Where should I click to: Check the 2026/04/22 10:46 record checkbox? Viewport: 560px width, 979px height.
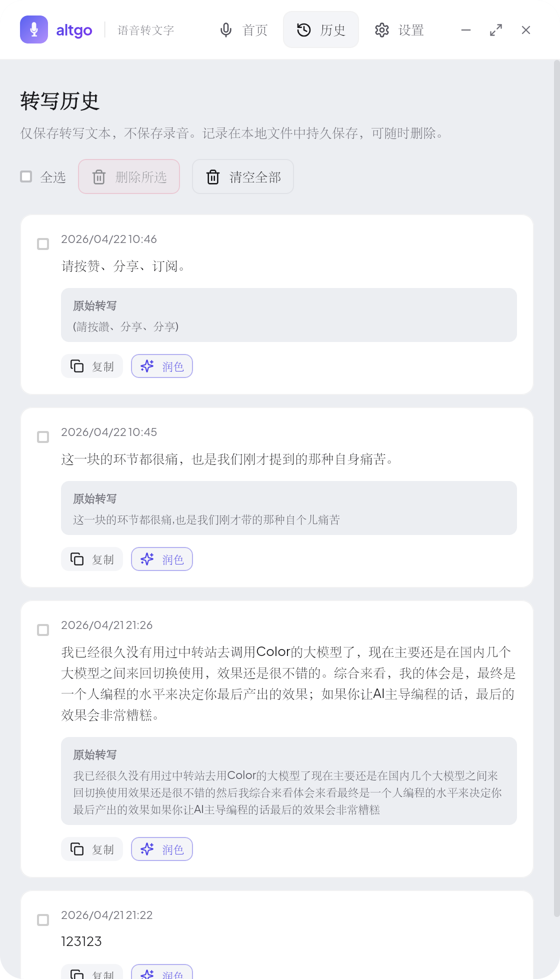coord(43,244)
